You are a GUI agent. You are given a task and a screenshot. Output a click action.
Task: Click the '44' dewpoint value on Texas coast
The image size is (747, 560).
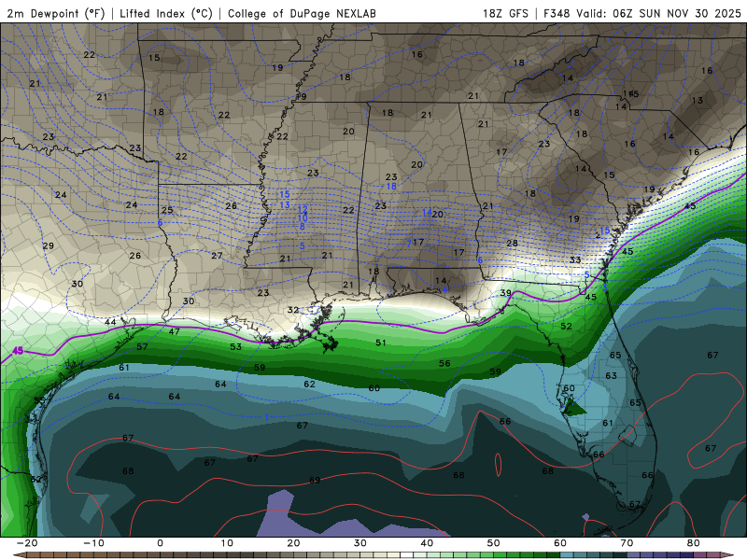110,322
